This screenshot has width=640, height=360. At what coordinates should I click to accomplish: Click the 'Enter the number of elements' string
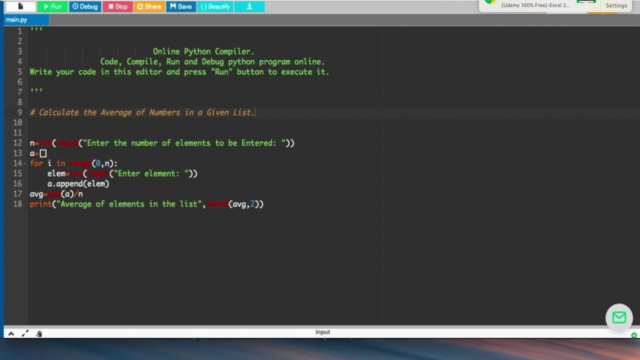pos(184,143)
